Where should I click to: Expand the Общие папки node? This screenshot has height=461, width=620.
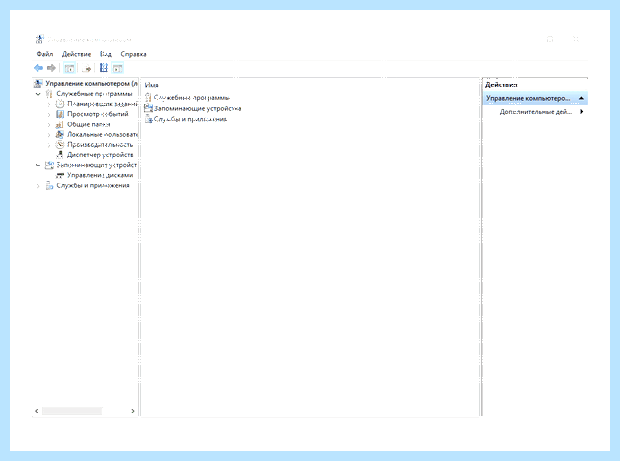[49, 125]
